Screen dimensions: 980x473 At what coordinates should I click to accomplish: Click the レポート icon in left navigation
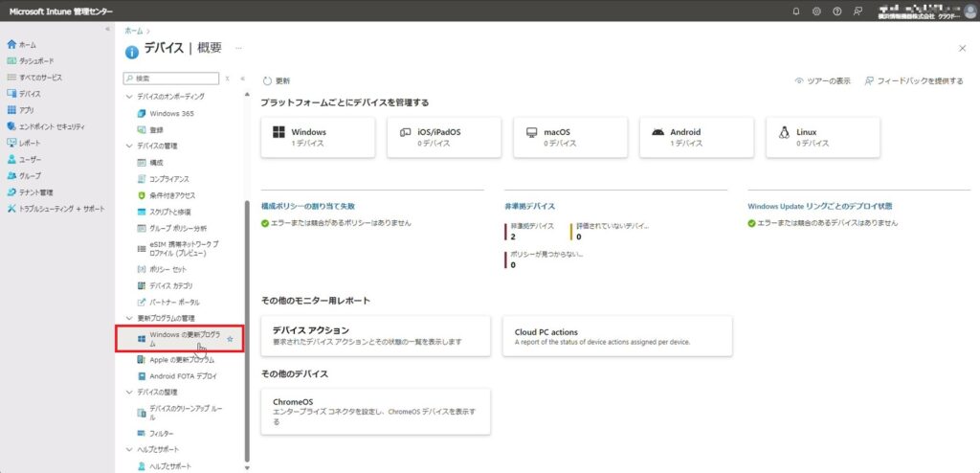[11, 143]
